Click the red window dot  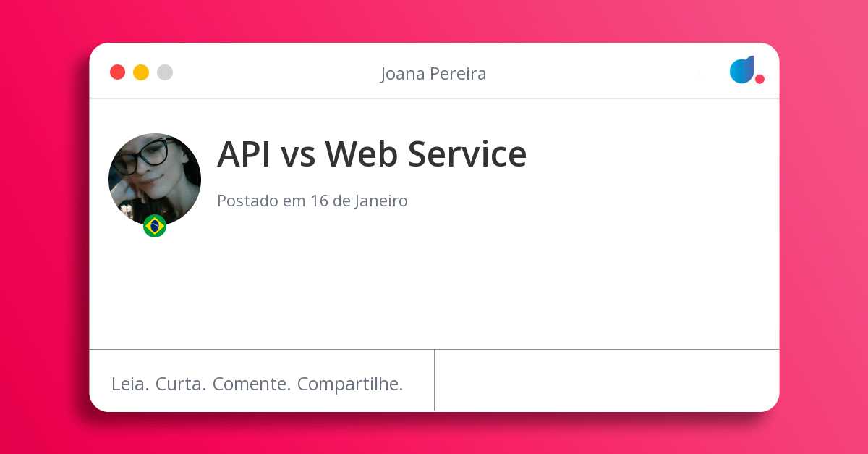(117, 72)
